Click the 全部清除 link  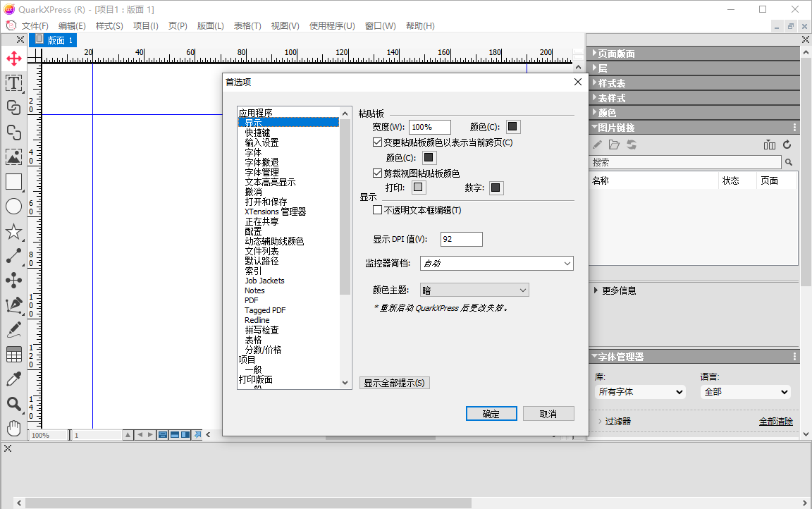pyautogui.click(x=776, y=422)
